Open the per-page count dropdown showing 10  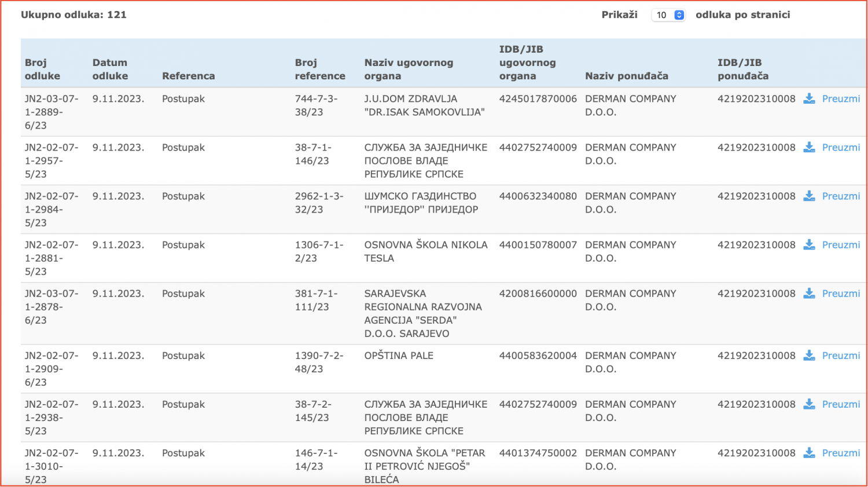pyautogui.click(x=668, y=15)
